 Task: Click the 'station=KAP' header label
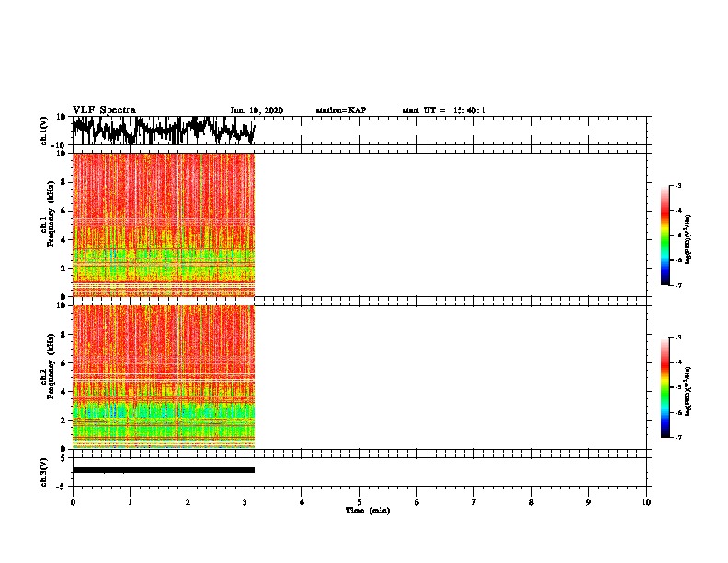tap(341, 110)
